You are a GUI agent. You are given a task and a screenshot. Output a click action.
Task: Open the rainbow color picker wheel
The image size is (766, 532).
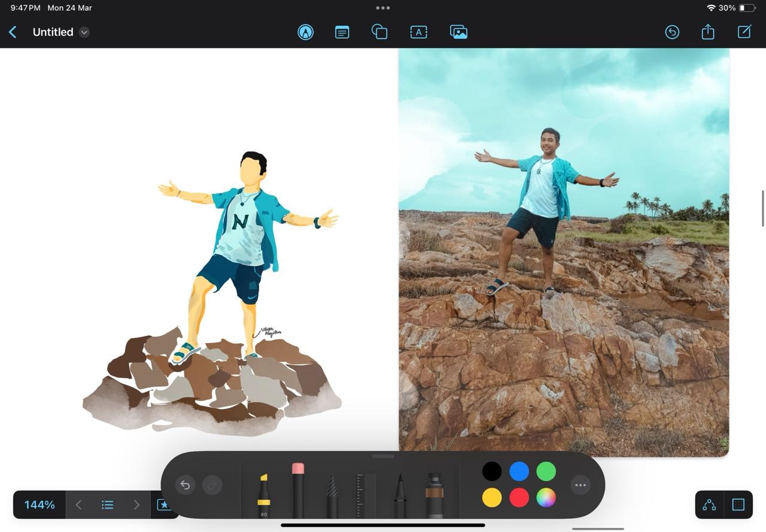tap(546, 498)
